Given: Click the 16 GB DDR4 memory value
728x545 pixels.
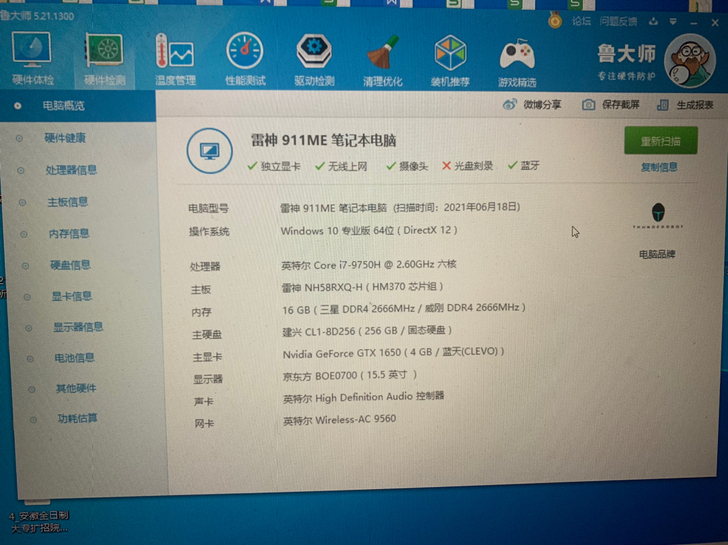Looking at the screenshot, I should pos(404,308).
